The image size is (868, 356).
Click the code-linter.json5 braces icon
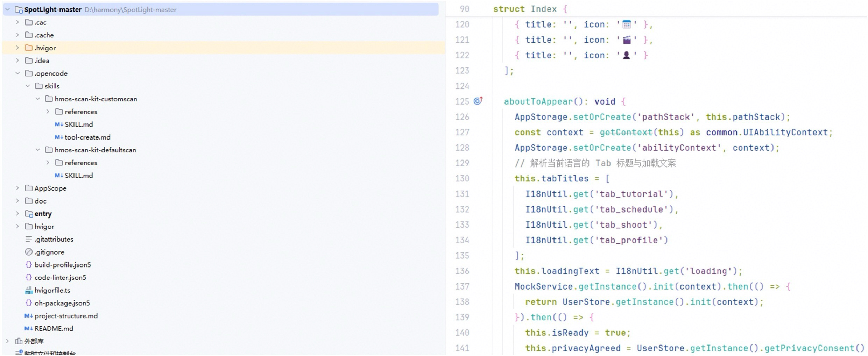[x=29, y=277]
